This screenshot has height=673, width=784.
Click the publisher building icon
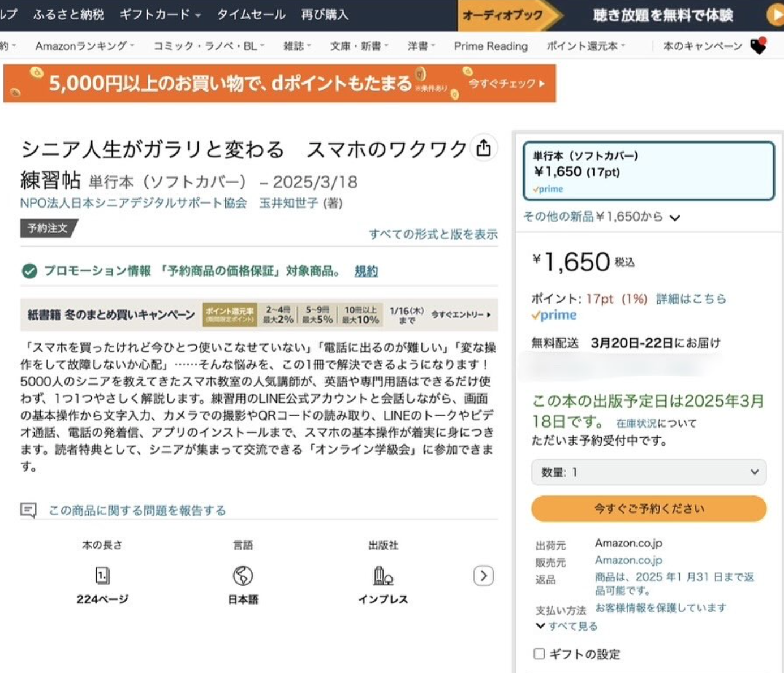[x=383, y=576]
